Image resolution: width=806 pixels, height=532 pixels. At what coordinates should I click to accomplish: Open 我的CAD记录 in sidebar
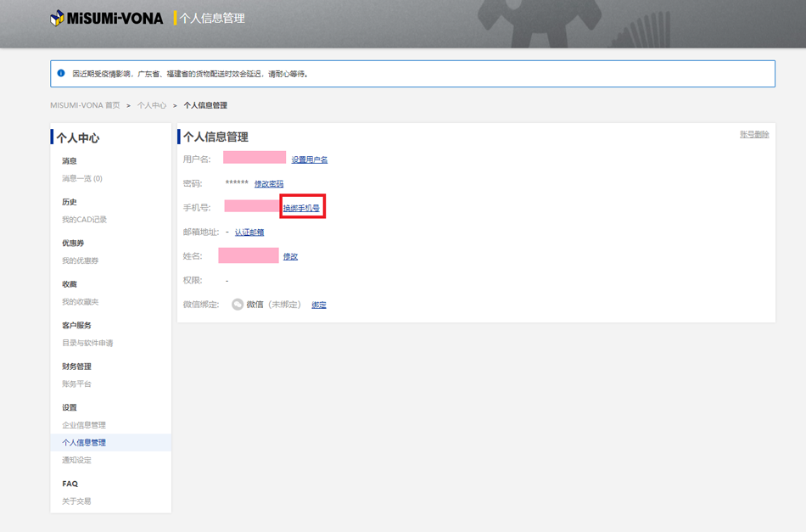pos(84,220)
